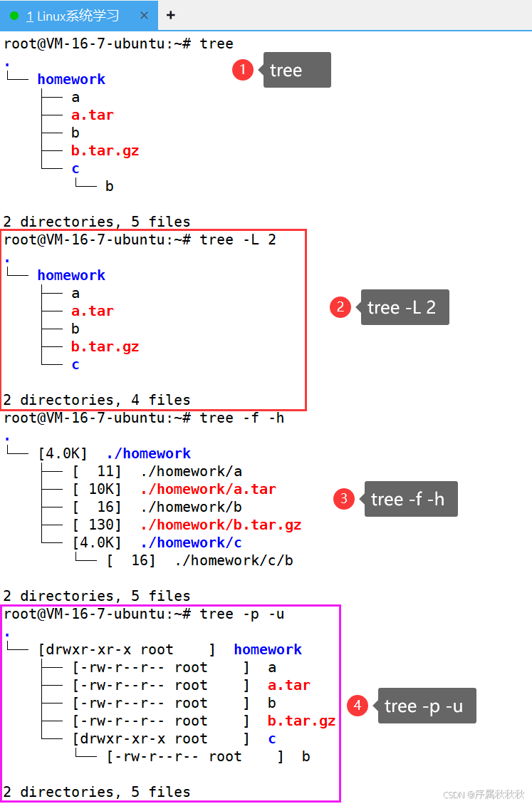532x804 pixels.
Task: Click the summary line '2 directories, 4 files'
Action: [x=97, y=400]
